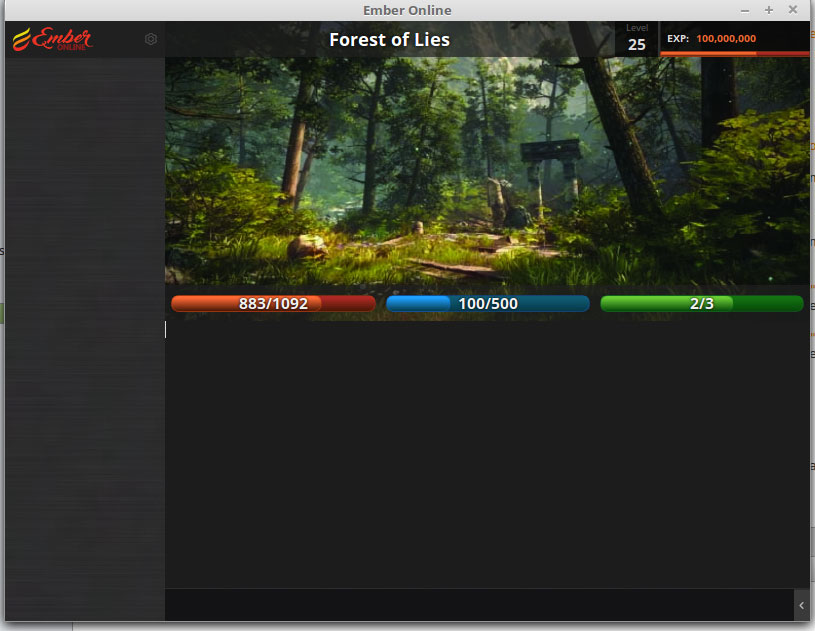Click the large mossy rock in the forest image
815x631 pixels.
(306, 247)
